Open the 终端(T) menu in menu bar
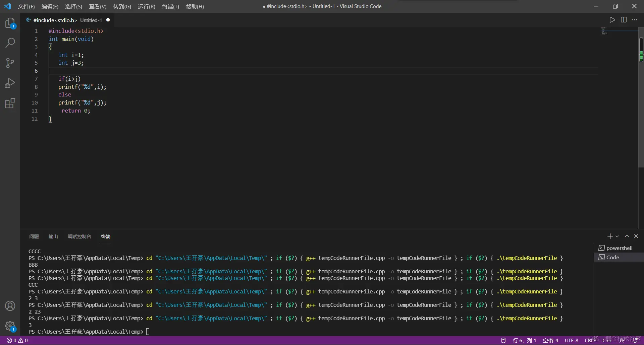Viewport: 644px width, 345px height. (170, 6)
